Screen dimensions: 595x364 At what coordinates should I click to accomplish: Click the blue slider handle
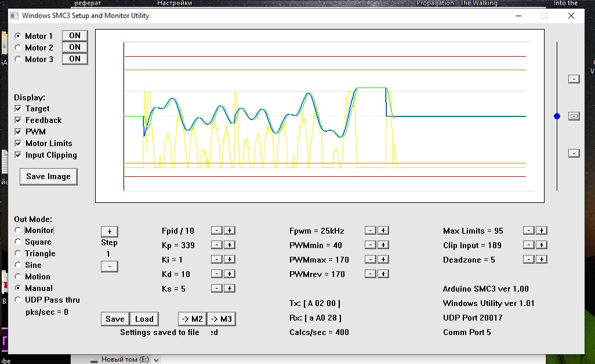pyautogui.click(x=557, y=117)
